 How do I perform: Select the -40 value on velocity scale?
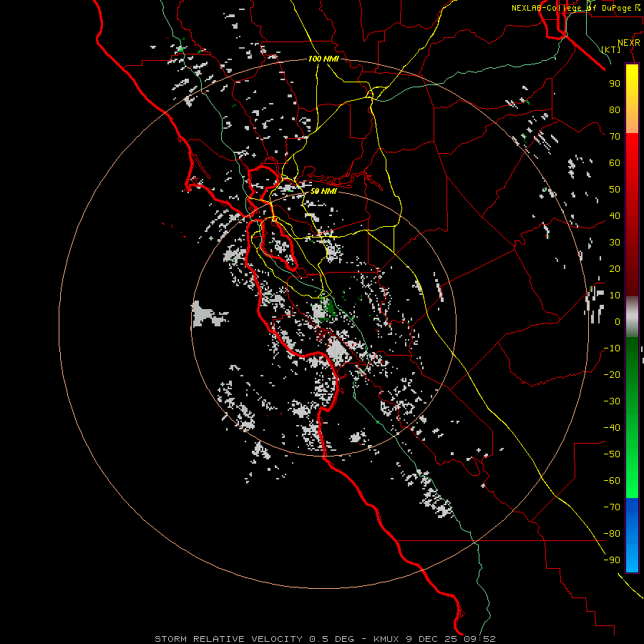click(612, 428)
